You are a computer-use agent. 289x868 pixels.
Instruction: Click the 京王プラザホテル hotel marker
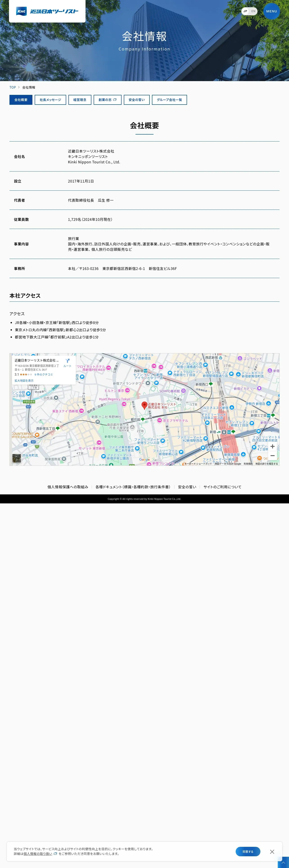click(160, 420)
